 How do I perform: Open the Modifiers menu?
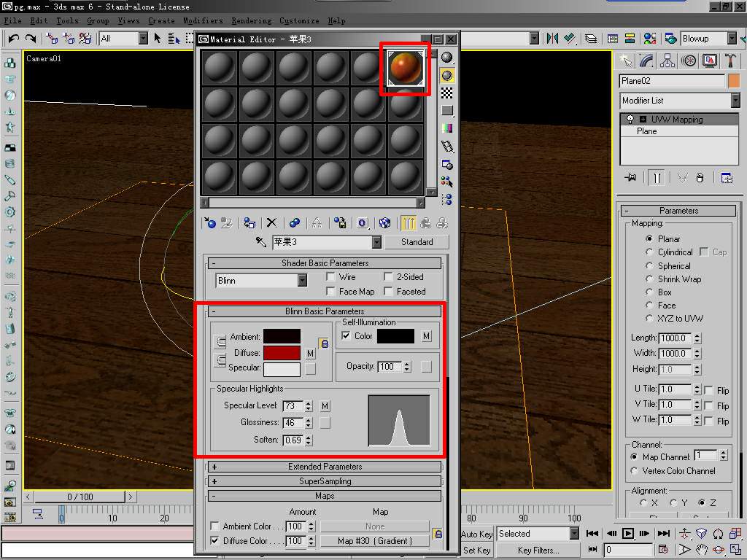(203, 20)
